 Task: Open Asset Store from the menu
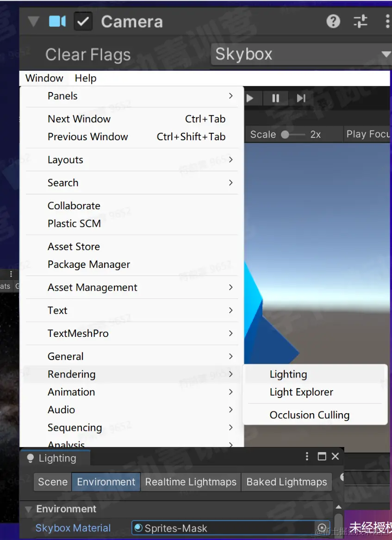(132, 247)
